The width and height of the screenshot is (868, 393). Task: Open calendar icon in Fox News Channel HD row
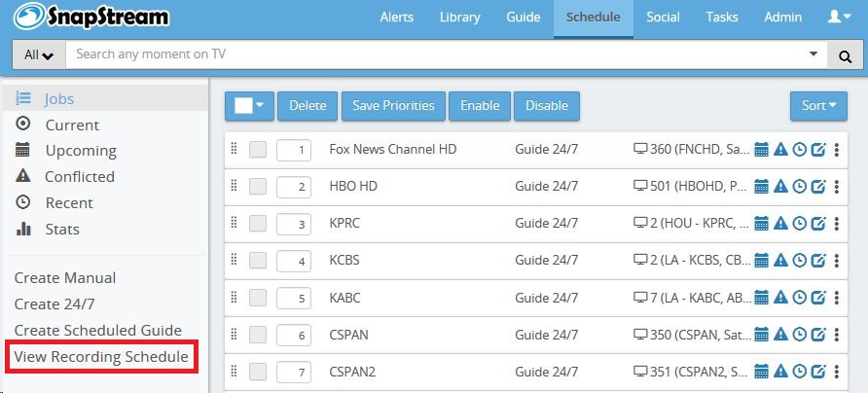[x=762, y=150]
